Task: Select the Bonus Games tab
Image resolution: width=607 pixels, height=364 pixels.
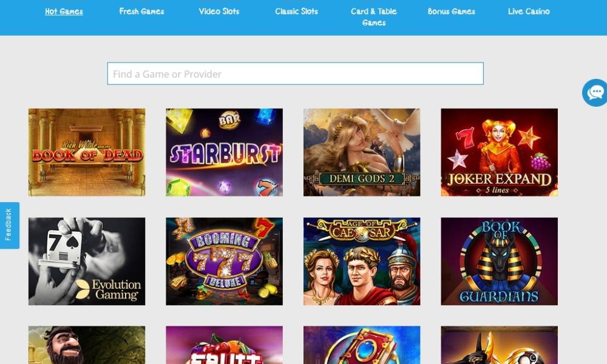Action: [x=452, y=12]
